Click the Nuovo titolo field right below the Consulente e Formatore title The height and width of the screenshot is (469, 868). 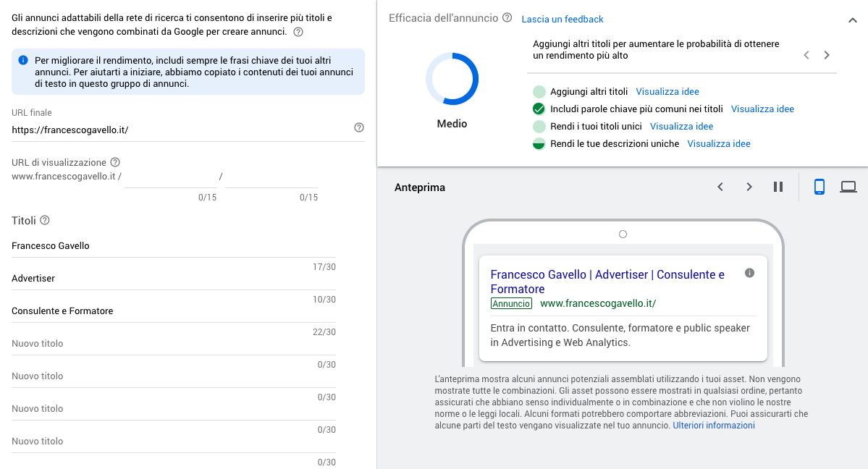(173, 344)
